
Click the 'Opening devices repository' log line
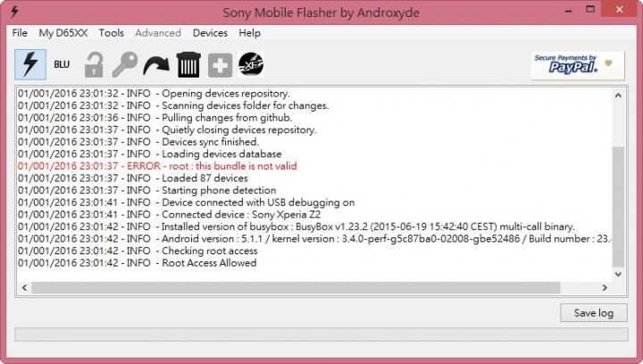click(154, 94)
